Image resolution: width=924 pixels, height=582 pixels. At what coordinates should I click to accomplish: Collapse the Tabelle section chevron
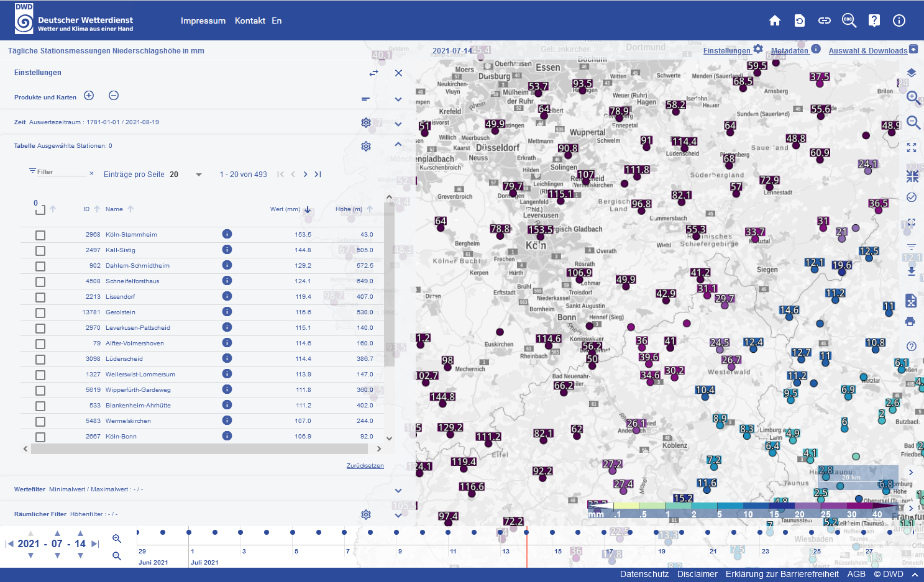point(398,145)
